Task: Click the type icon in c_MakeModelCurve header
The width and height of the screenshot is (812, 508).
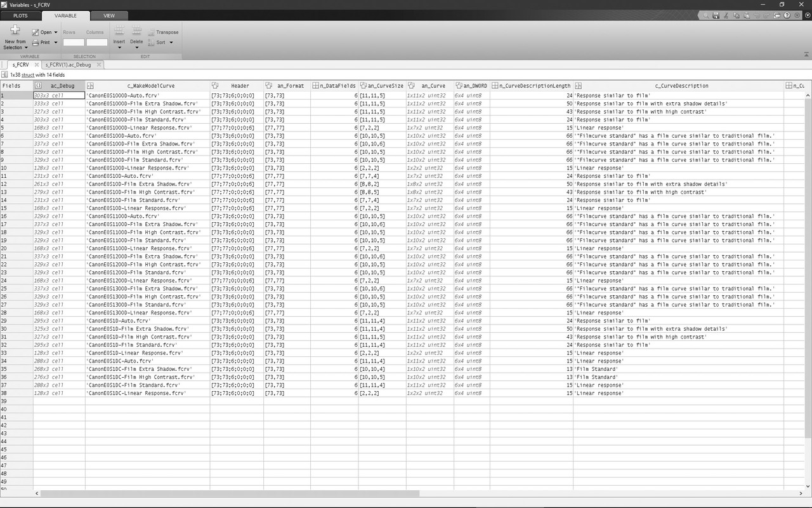Action: click(x=90, y=86)
